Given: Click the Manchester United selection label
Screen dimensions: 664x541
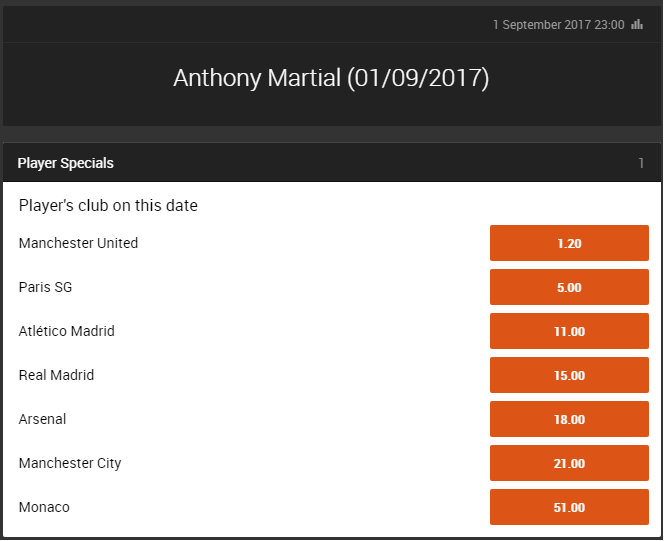Looking at the screenshot, I should coord(78,243).
